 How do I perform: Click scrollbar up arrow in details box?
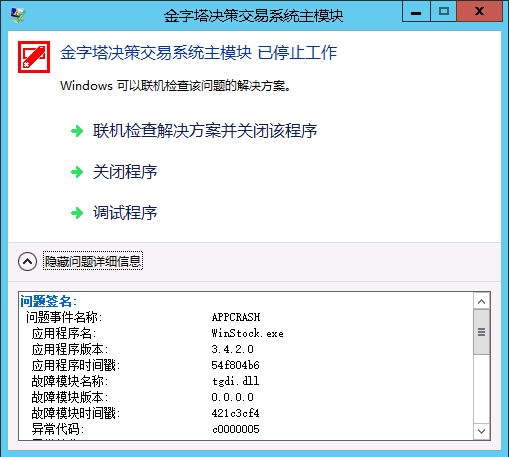[x=481, y=302]
